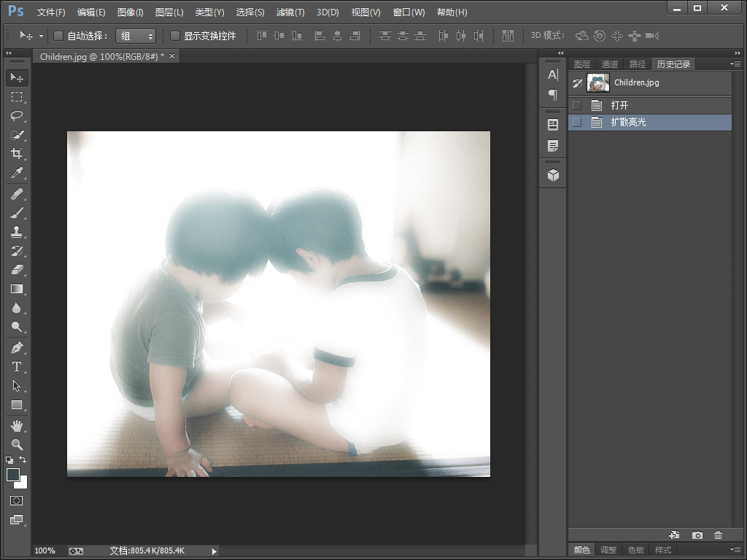
Task: Reset default foreground and background colors
Action: pos(9,460)
